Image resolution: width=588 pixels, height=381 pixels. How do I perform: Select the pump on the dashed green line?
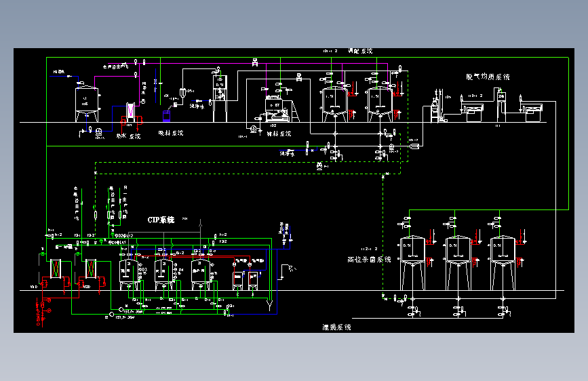point(319,165)
